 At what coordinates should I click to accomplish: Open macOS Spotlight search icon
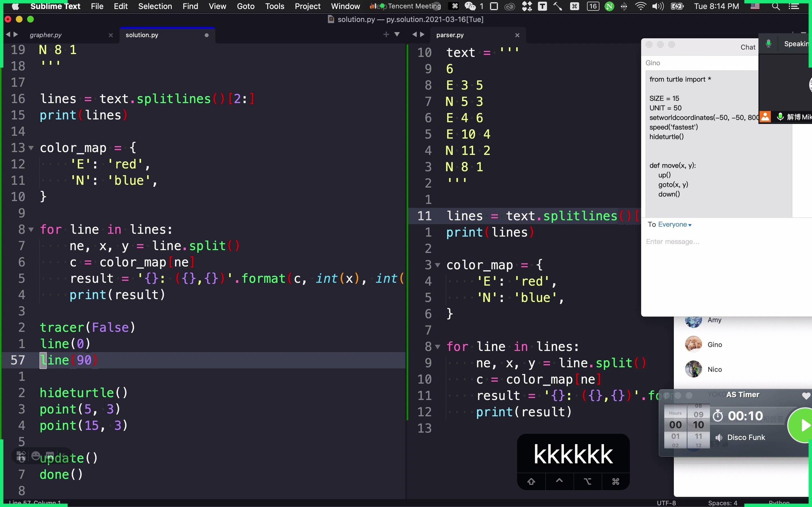pos(775,6)
